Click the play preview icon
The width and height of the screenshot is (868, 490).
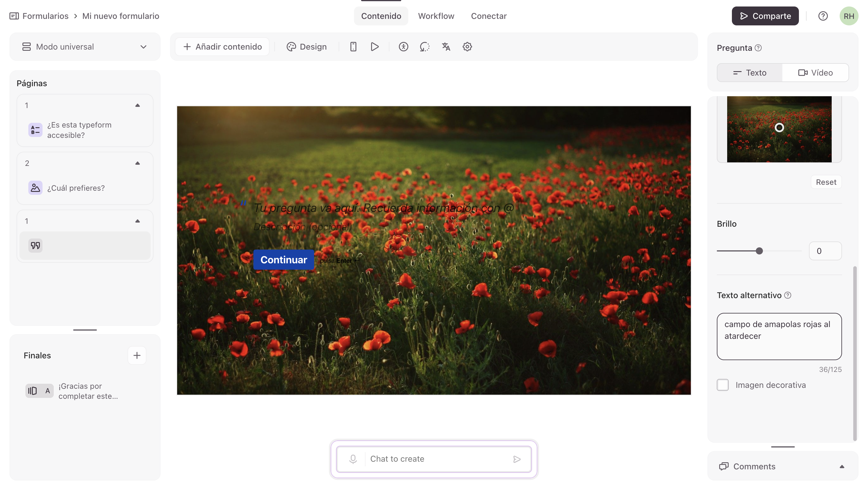click(374, 47)
